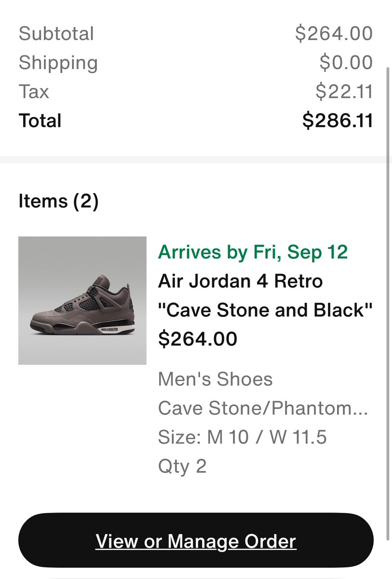Click the item price below the product name

[198, 339]
